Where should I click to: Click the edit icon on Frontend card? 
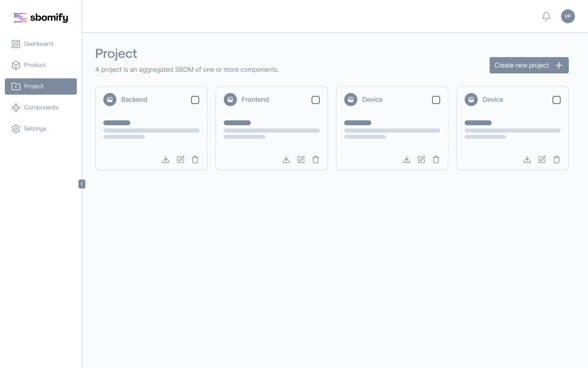[x=301, y=160]
